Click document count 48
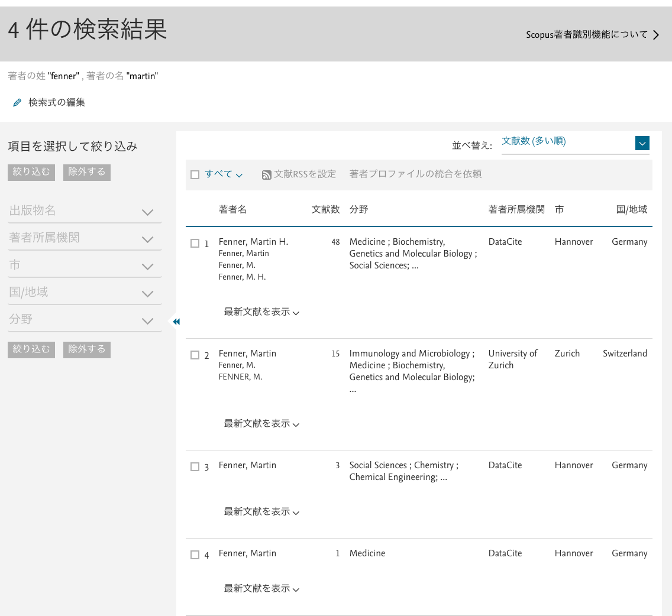Screen dimensions: 672x616 point(335,242)
